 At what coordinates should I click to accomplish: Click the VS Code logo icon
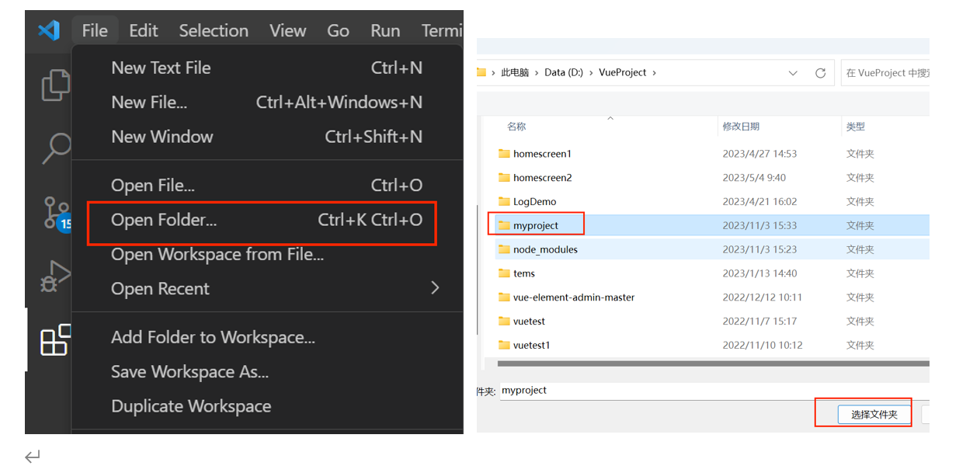[x=49, y=31]
